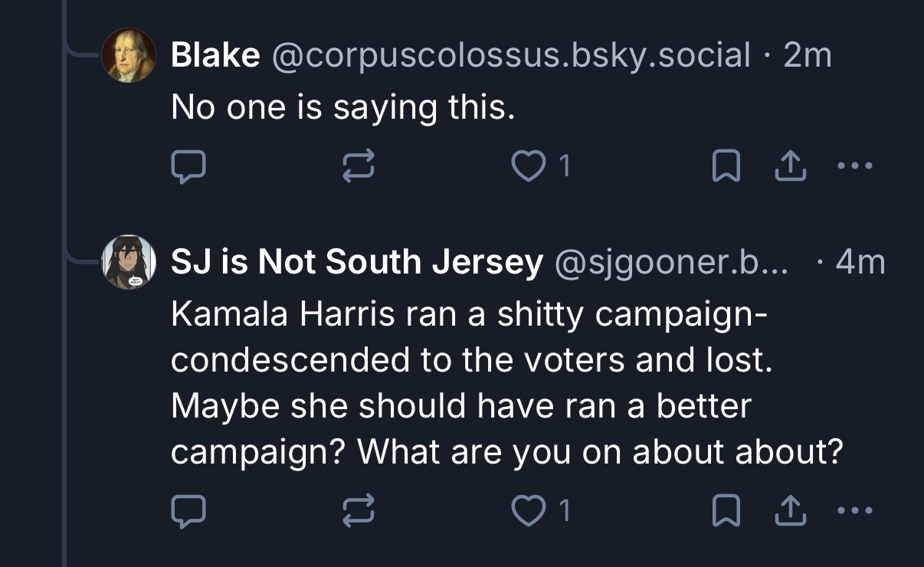This screenshot has height=567, width=924.
Task: Open SJ is Not South Jersey's name link
Action: tap(356, 263)
